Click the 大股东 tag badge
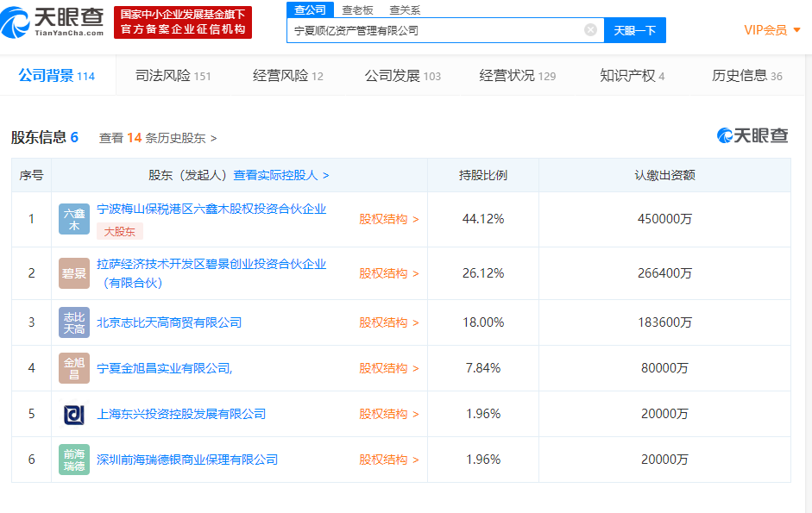The image size is (812, 513). tap(120, 231)
